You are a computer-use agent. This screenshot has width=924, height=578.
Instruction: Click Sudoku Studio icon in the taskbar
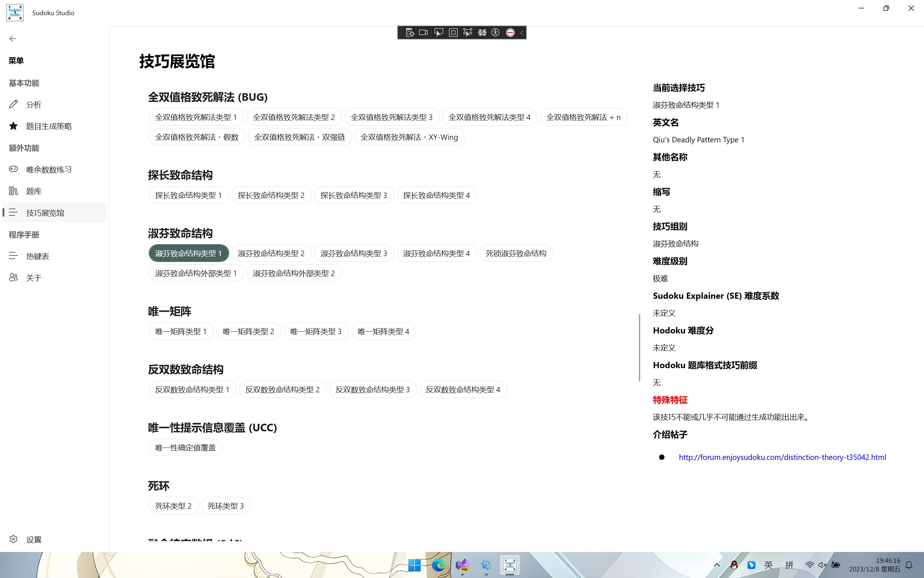pos(510,565)
